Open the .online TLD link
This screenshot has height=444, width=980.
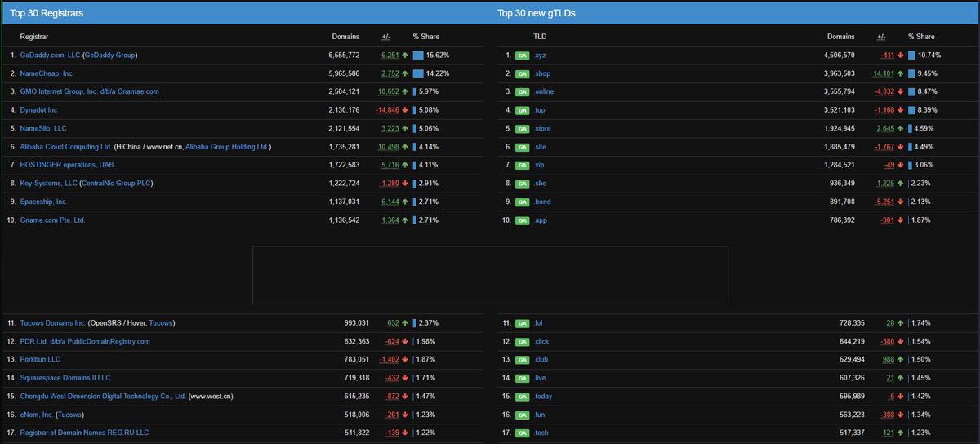point(544,91)
